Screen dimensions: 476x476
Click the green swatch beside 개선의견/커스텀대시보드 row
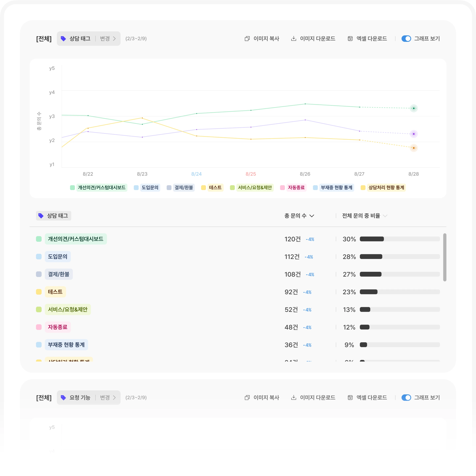39,239
